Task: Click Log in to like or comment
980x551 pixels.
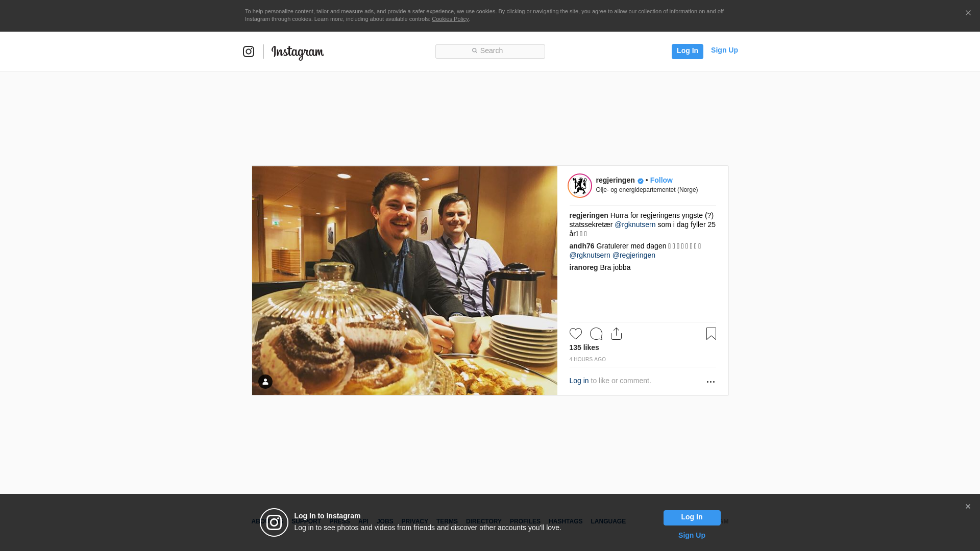Action: (579, 381)
